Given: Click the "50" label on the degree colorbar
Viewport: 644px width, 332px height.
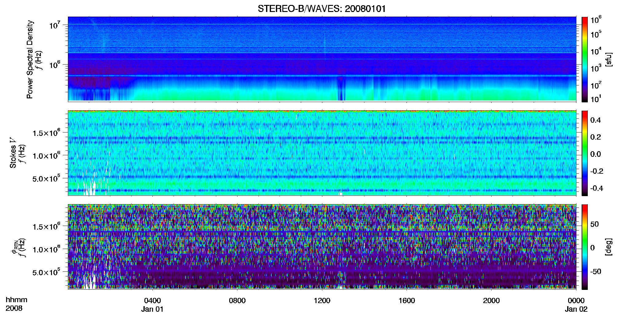Looking at the screenshot, I should coord(595,224).
